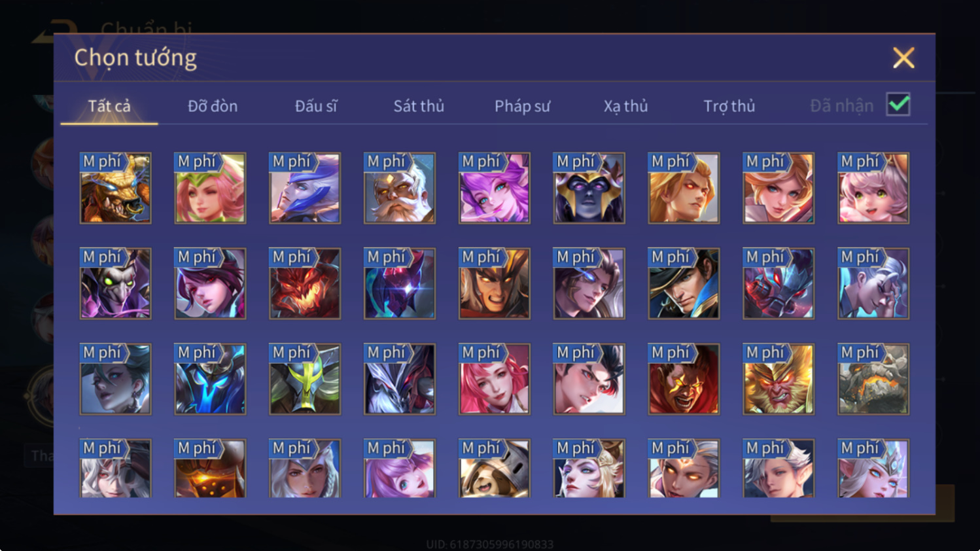This screenshot has height=551, width=980.
Task: Select the red lava demon hero
Action: coord(305,283)
